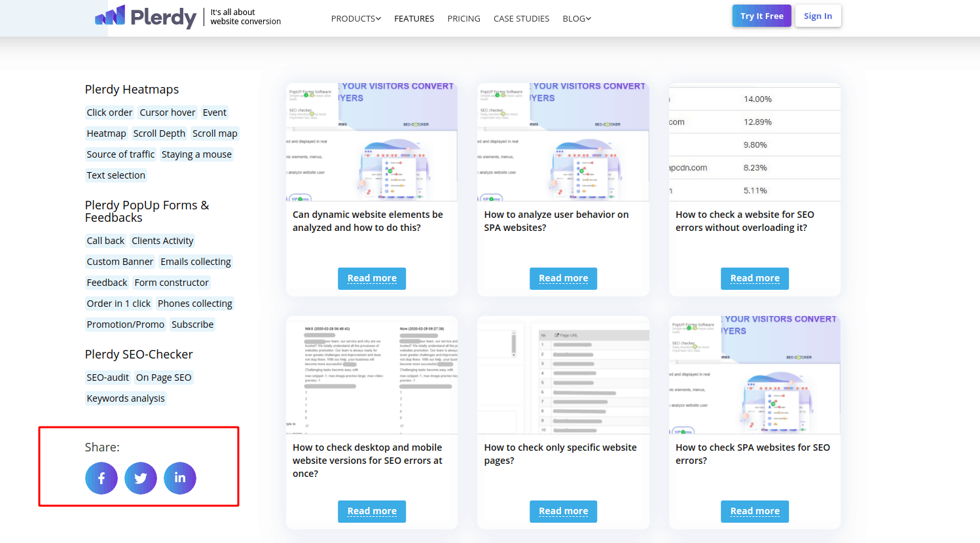This screenshot has width=980, height=543.
Task: Open thumbnail for desktop and mobile versions article
Action: [372, 375]
